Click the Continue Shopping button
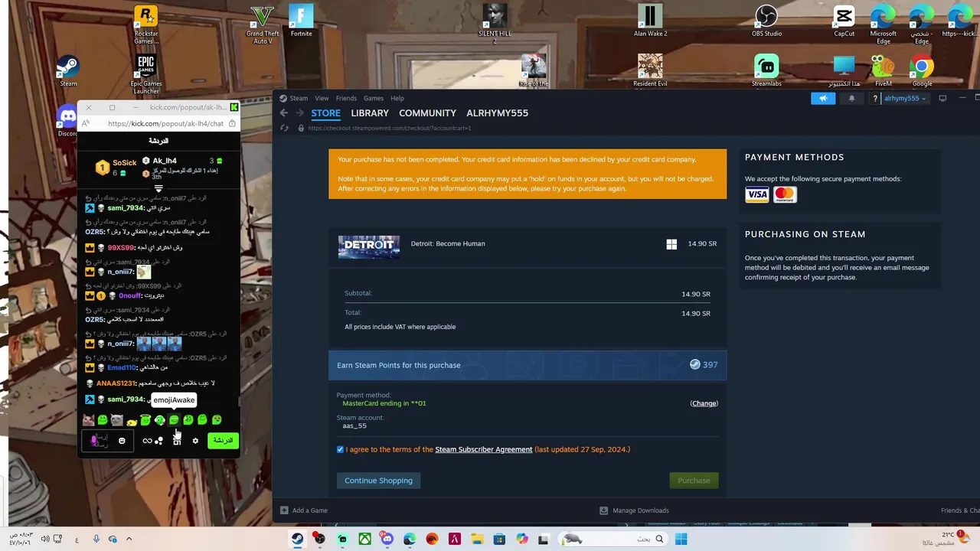 click(378, 481)
